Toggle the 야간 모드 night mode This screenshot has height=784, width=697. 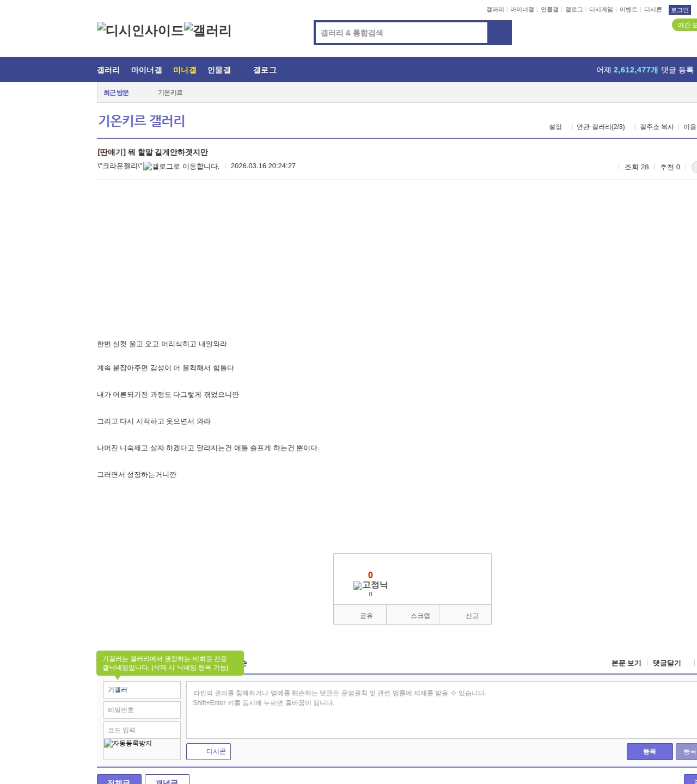coord(685,25)
